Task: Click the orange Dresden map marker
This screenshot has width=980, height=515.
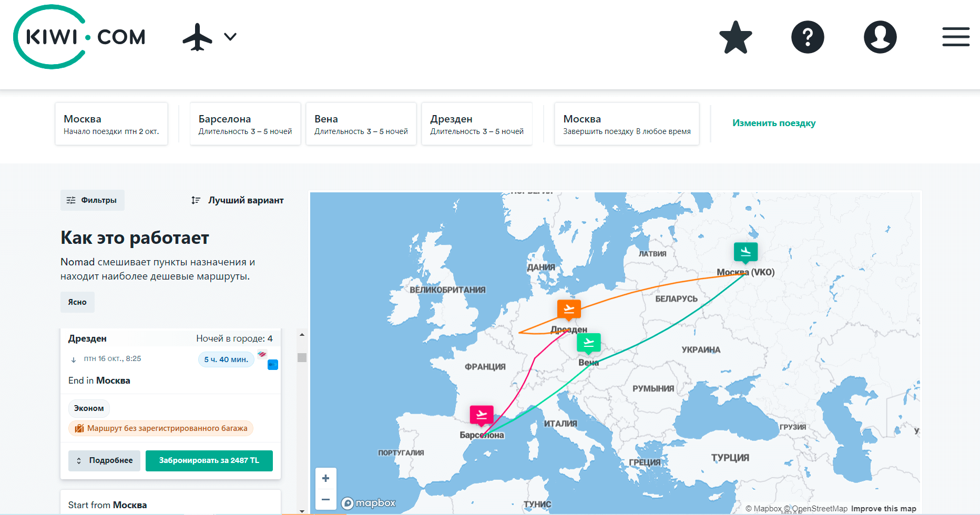Action: pyautogui.click(x=569, y=309)
